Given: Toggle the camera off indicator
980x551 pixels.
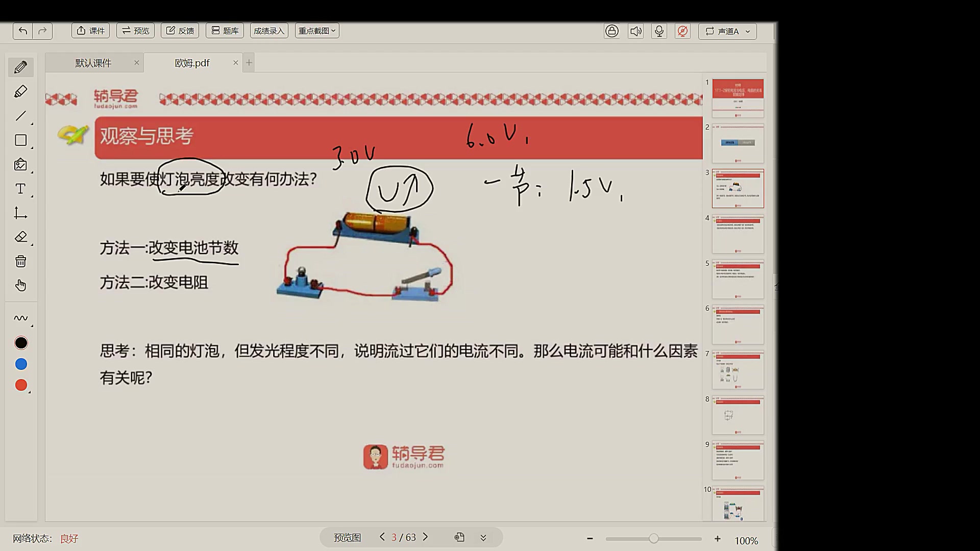Looking at the screenshot, I should pyautogui.click(x=682, y=31).
